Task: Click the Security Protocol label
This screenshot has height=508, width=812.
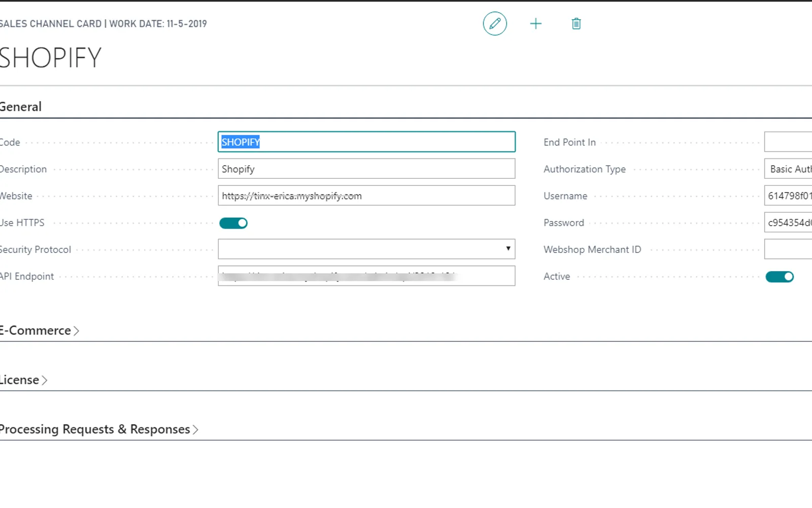Action: click(x=36, y=250)
